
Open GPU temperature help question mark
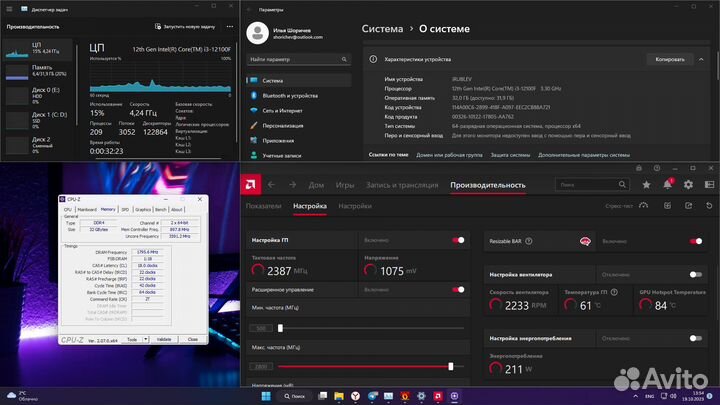tap(614, 292)
